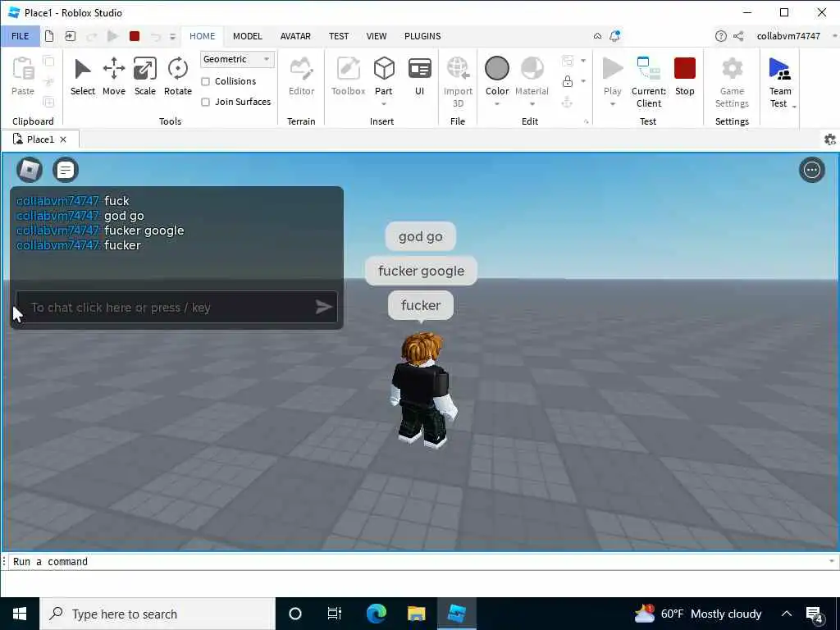
Task: Open the UI insert tool
Action: pos(419,76)
